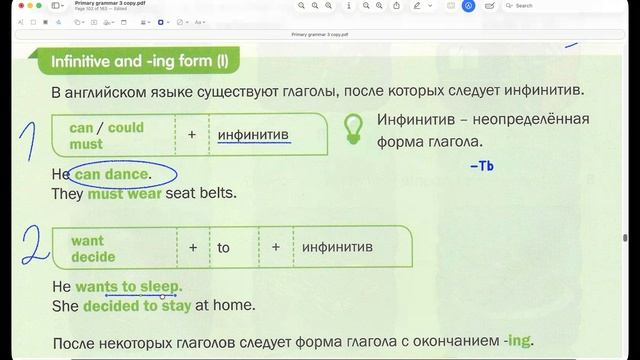Toggle the blue Markup toolbar button
Screen dimensions: 640x360
coord(468,6)
